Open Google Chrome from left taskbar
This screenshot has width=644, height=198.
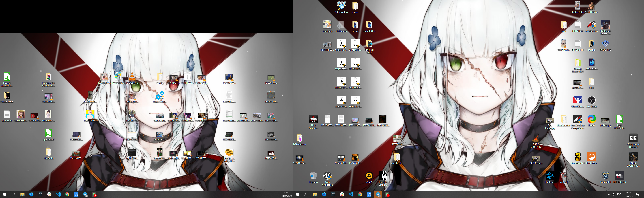pos(67,195)
